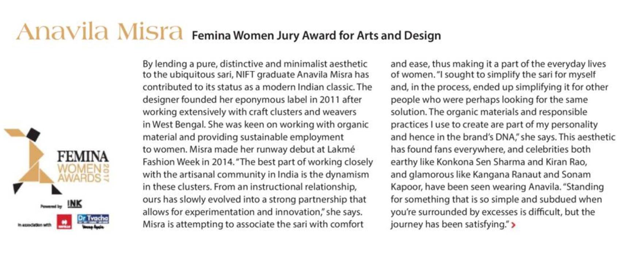644x263 pixels.
Task: Click the 'Powered by' label
Action: click(51, 206)
